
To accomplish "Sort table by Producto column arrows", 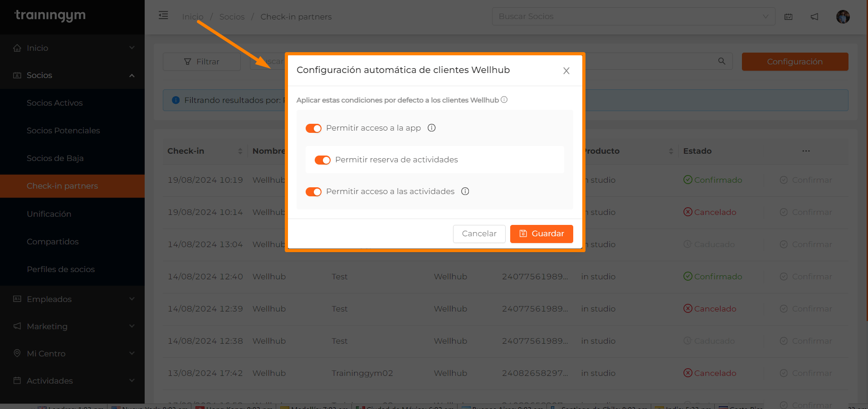I will [x=671, y=151].
